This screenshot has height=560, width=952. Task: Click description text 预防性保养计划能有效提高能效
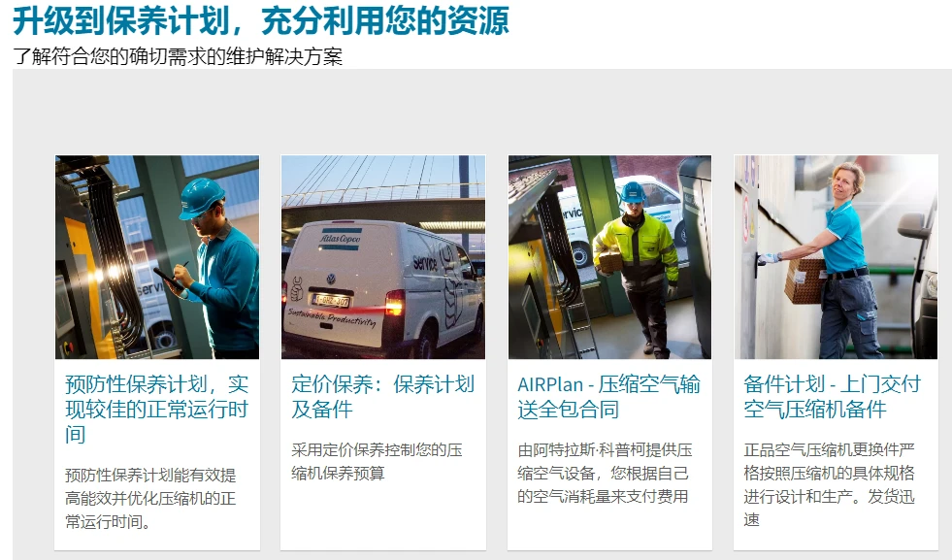pyautogui.click(x=150, y=498)
